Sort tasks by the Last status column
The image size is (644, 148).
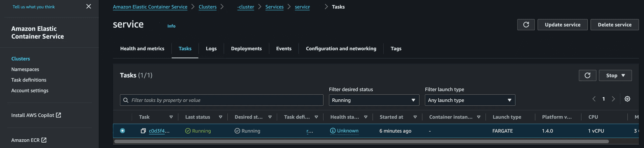220,117
